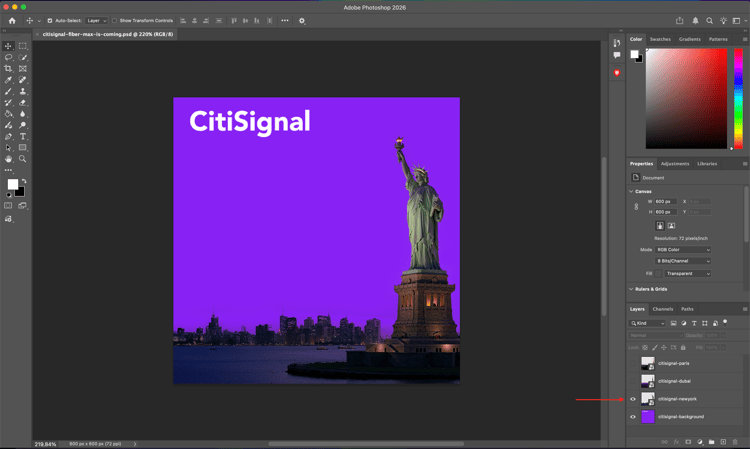Hide the citisignal-newyork layer
Viewport: 750px width, 449px height.
click(633, 399)
